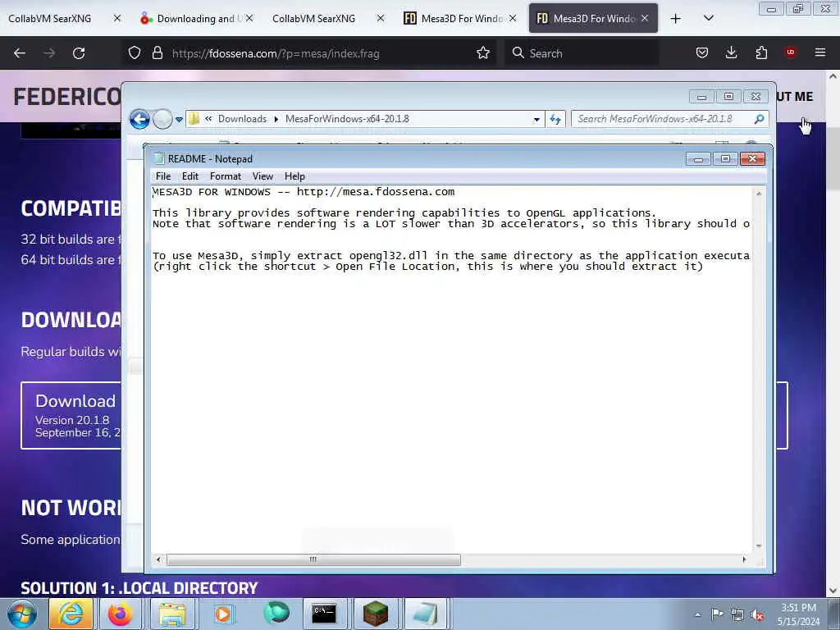The width and height of the screenshot is (840, 630).
Task: Click Explorer's refresh address button
Action: click(x=555, y=120)
